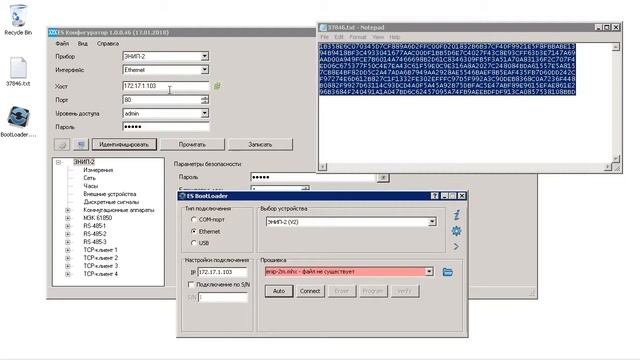The width and height of the screenshot is (640, 360).
Task: Expand Коммутационные аппараты tree node
Action: click(x=68, y=210)
